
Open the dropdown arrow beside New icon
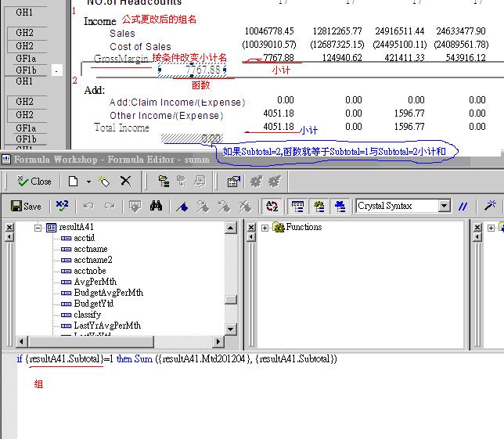point(88,182)
